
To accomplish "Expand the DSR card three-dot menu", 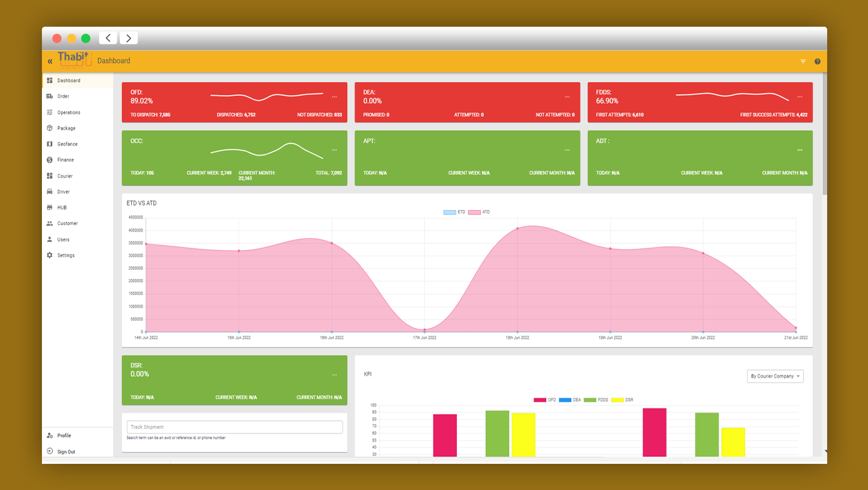I will 334,375.
